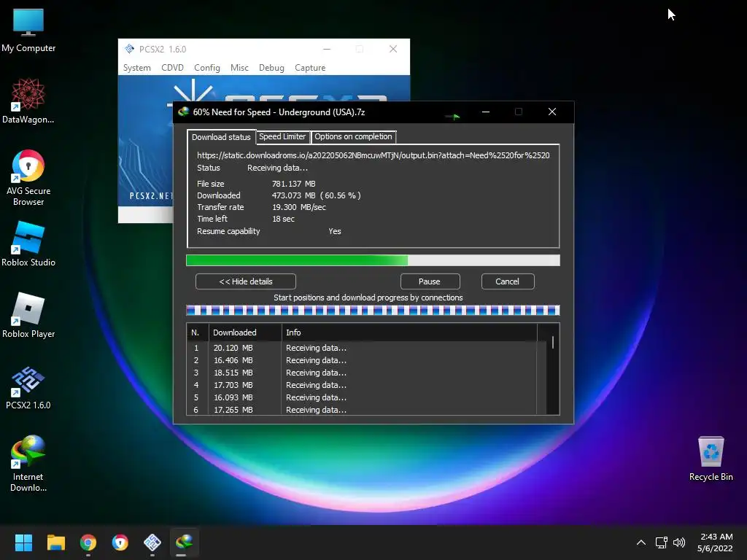The width and height of the screenshot is (747, 560).
Task: Open the clock and date panel
Action: (715, 542)
